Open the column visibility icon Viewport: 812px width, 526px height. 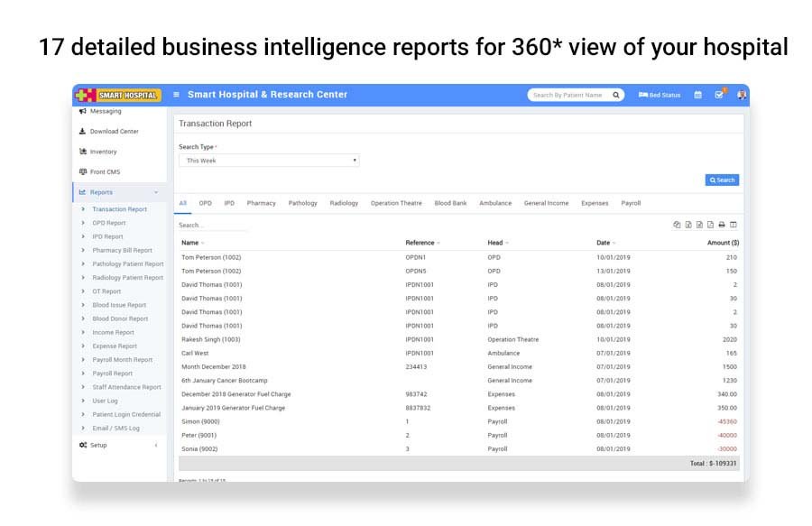tap(734, 225)
